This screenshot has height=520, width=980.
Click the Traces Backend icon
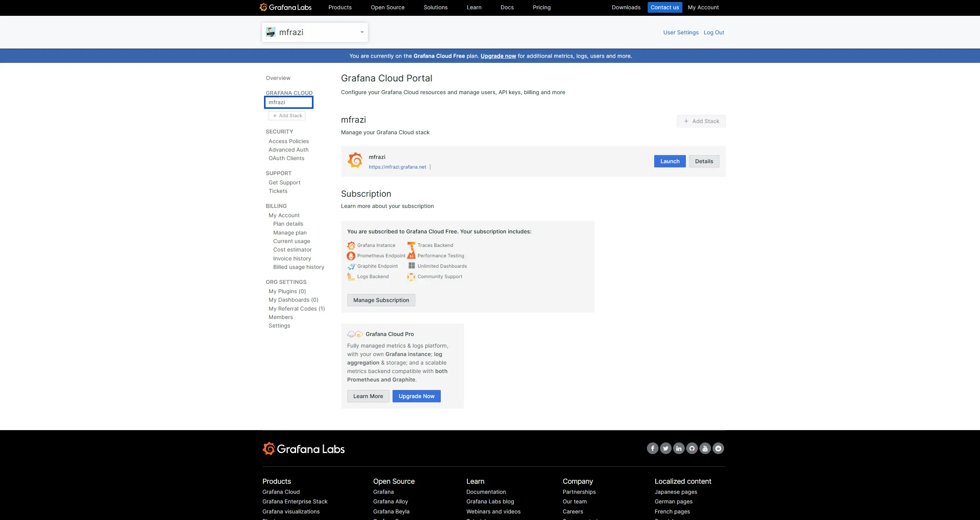click(411, 245)
